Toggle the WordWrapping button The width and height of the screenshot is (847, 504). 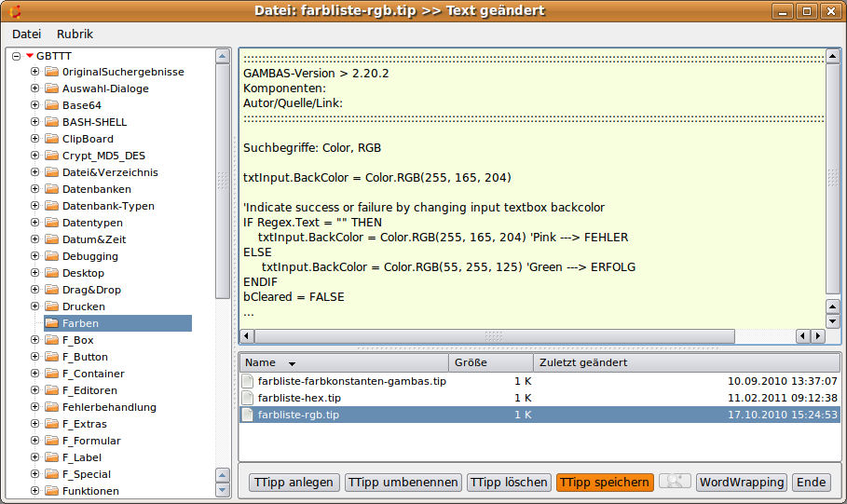pyautogui.click(x=742, y=483)
